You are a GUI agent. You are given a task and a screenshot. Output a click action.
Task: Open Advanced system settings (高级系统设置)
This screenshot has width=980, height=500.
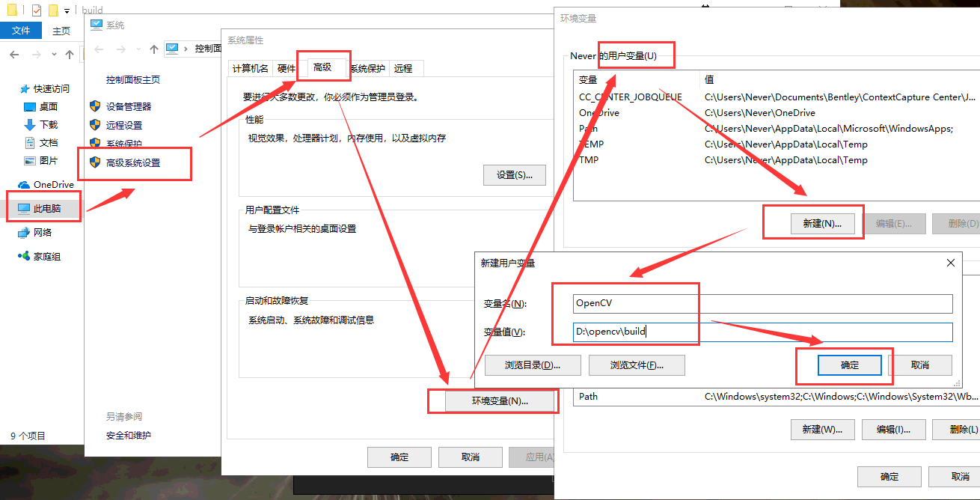pyautogui.click(x=133, y=163)
